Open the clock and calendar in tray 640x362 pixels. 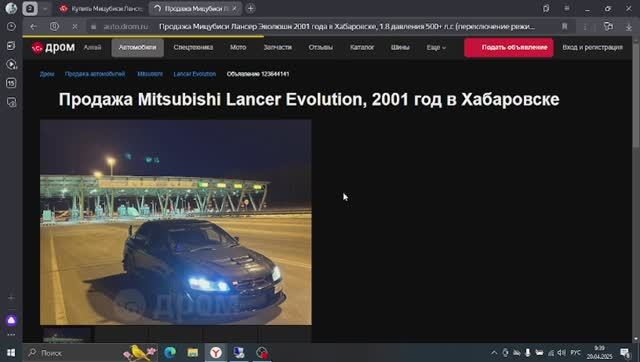point(600,353)
